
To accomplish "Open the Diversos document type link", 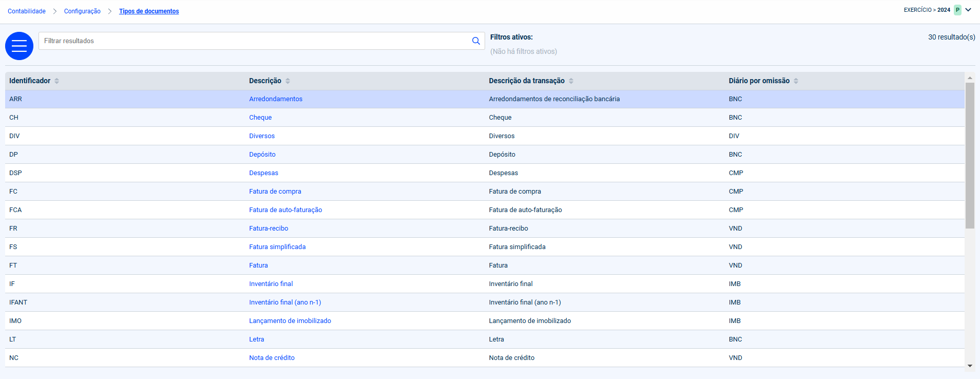I will tap(262, 136).
